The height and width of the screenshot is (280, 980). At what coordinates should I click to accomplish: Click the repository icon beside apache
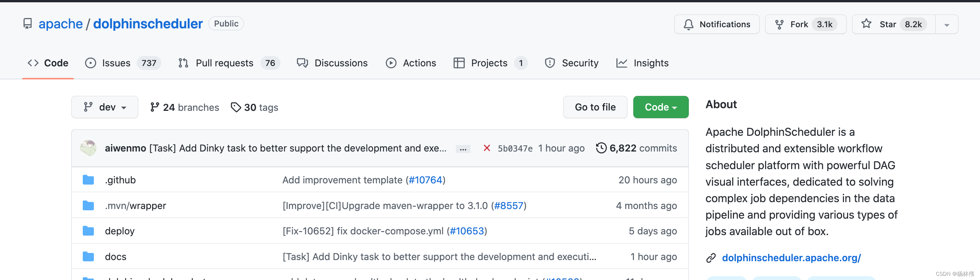[28, 24]
